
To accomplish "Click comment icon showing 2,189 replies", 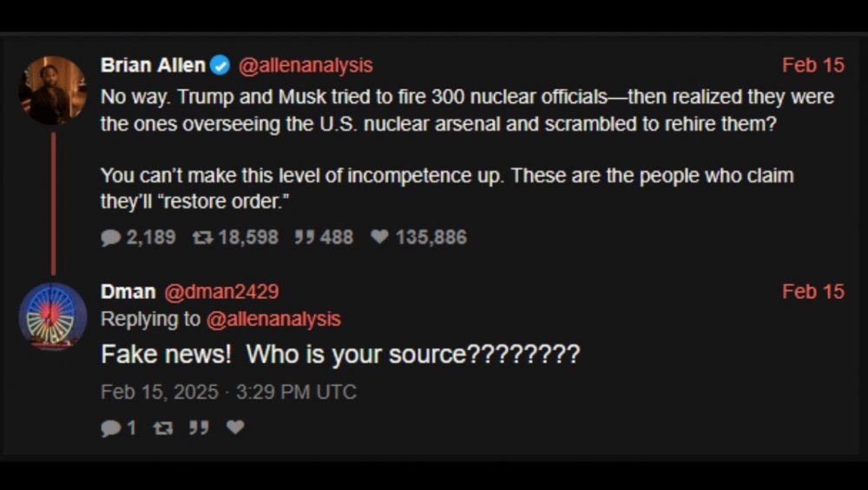I will [x=110, y=237].
